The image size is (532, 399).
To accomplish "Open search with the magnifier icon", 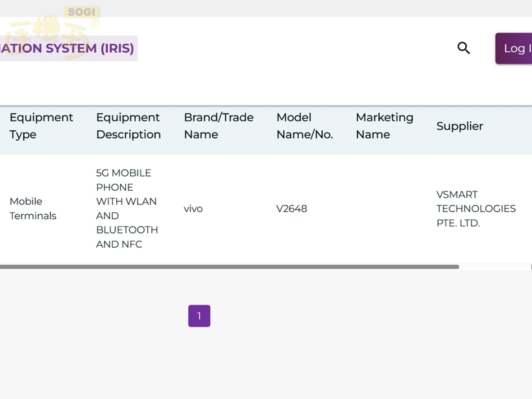I will 463,48.
